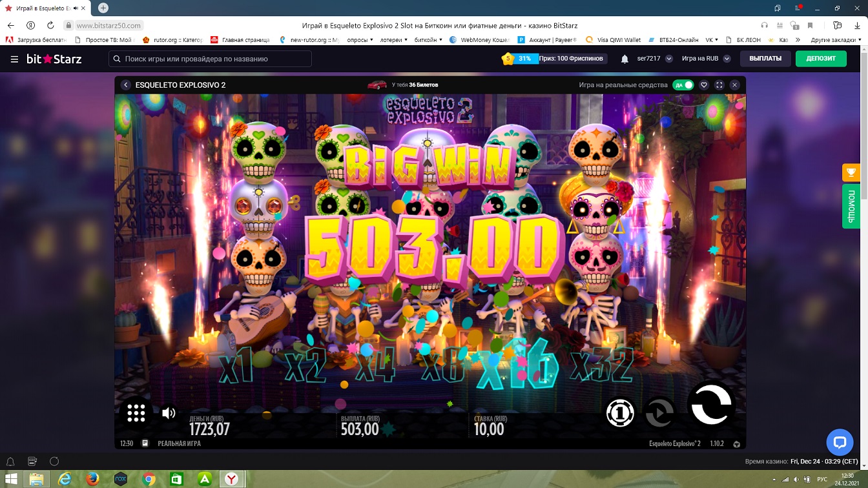Image resolution: width=868 pixels, height=488 pixels.
Task: Open the "лотереи" bookmarks folder
Action: click(393, 40)
